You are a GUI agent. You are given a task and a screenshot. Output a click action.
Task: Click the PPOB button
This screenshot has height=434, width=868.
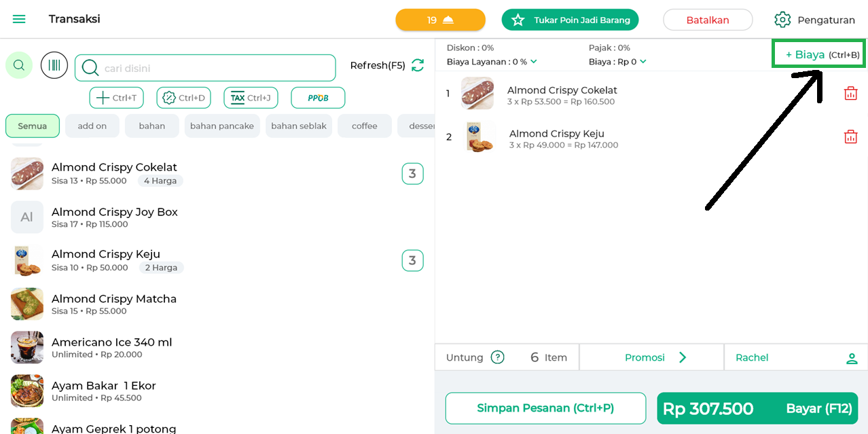click(318, 98)
